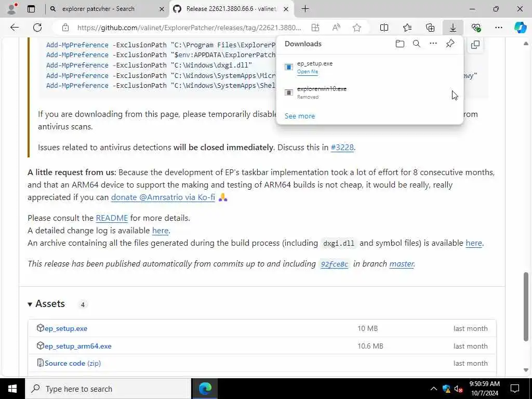Add this page to favorites star
The image size is (532, 399).
(x=356, y=28)
